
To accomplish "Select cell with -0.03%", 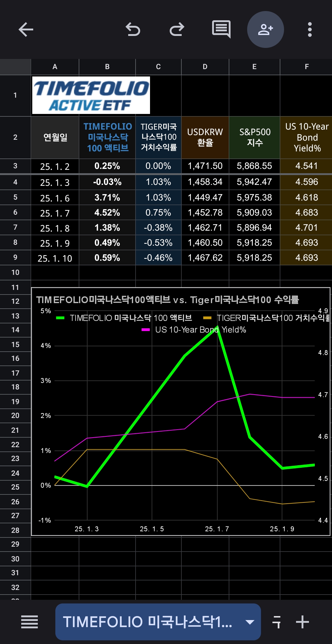I will click(107, 182).
